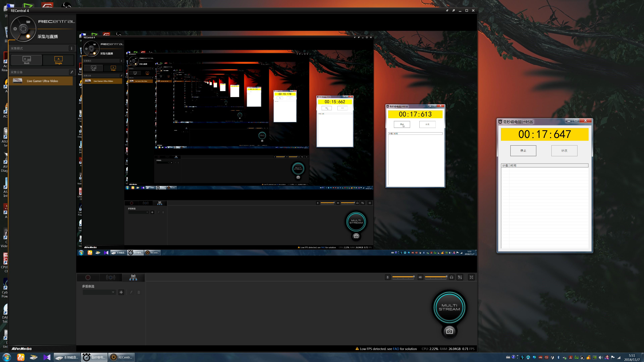Switch to the live stream tab
Screen dimensions: 644x362
click(x=111, y=278)
